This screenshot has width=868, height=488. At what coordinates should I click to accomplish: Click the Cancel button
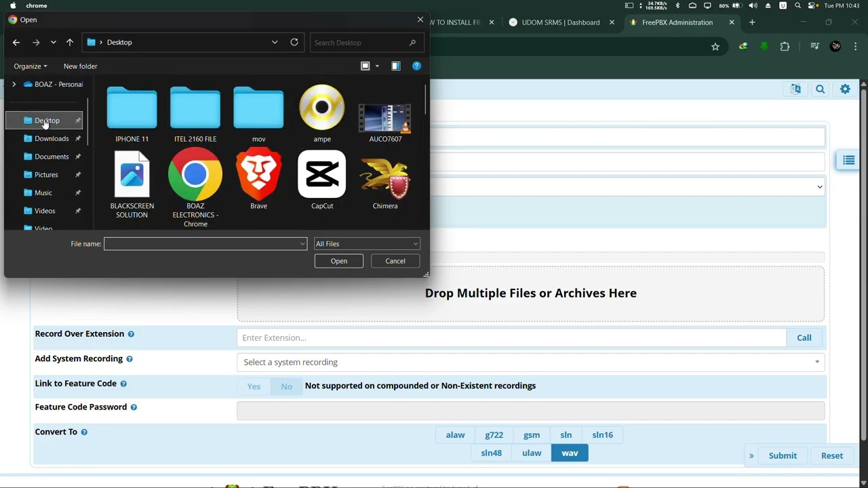pos(395,261)
